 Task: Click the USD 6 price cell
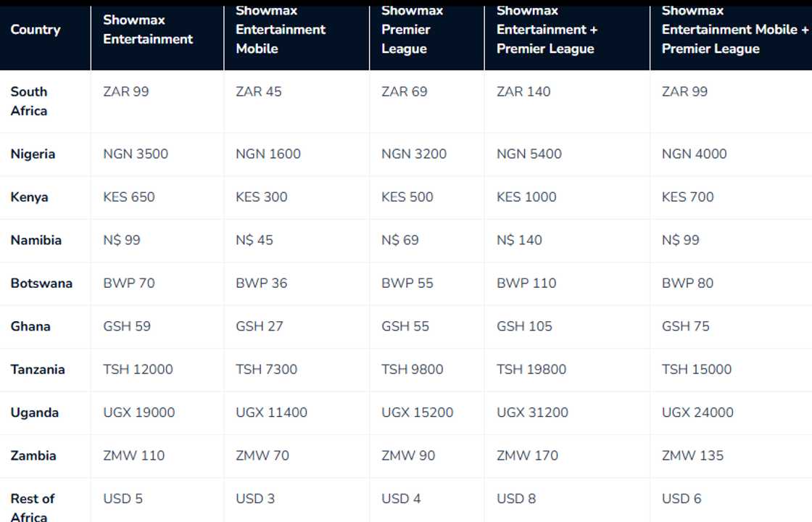[682, 499]
